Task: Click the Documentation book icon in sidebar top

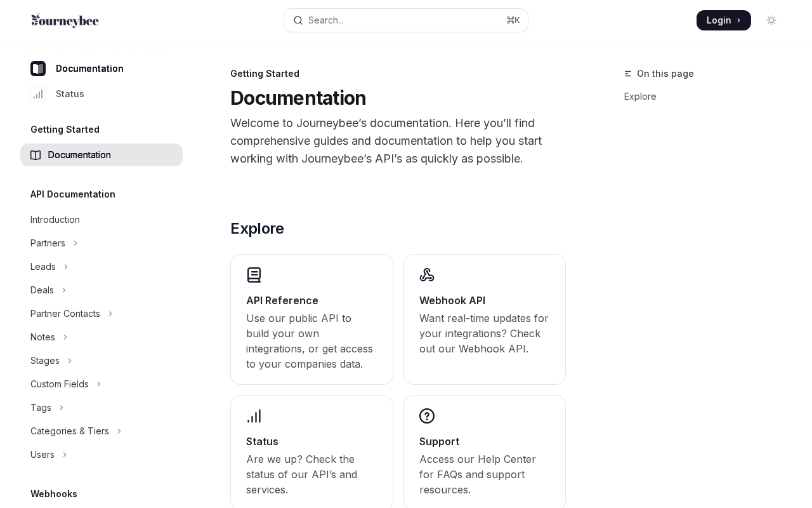Action: point(38,69)
